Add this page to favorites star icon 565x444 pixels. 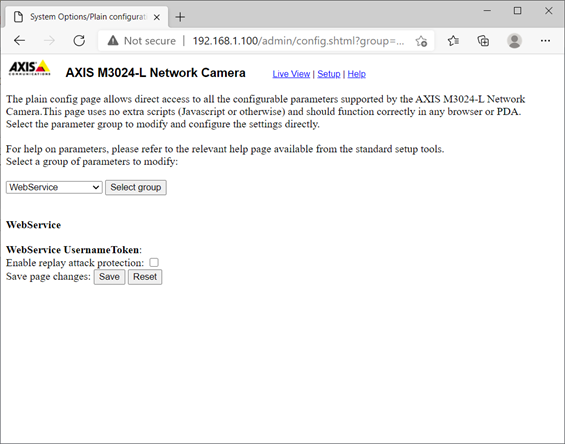click(421, 41)
